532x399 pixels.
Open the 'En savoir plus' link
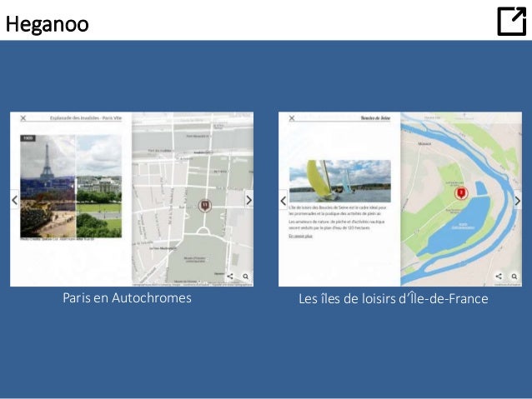pyautogui.click(x=301, y=236)
